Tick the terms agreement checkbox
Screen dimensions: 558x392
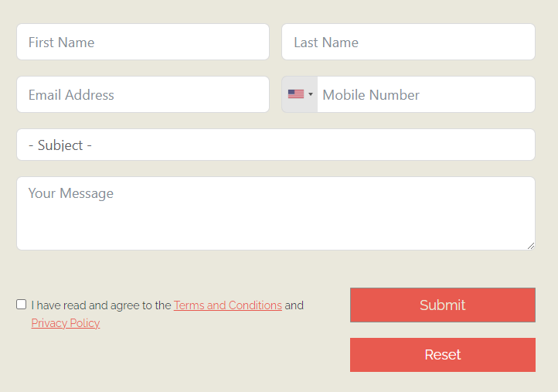point(22,305)
